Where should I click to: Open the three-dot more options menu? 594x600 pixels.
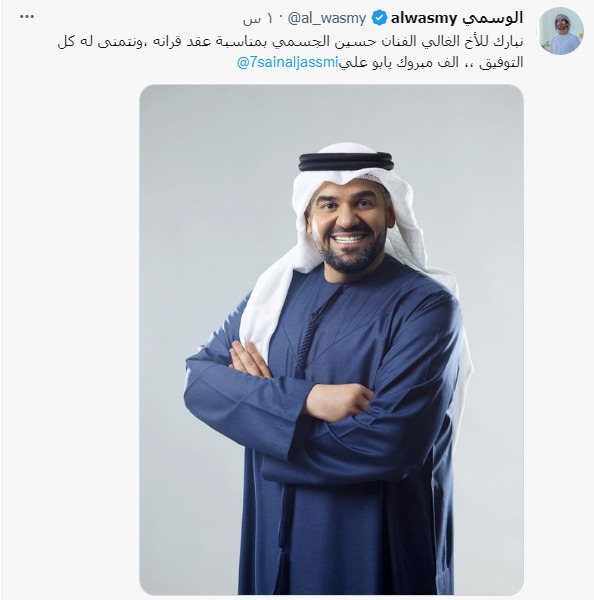(x=27, y=17)
